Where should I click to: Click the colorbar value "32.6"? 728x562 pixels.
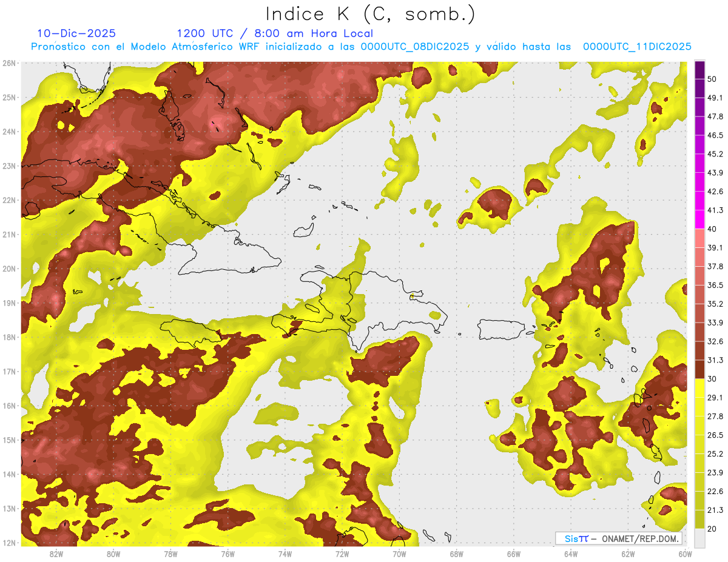pos(715,341)
